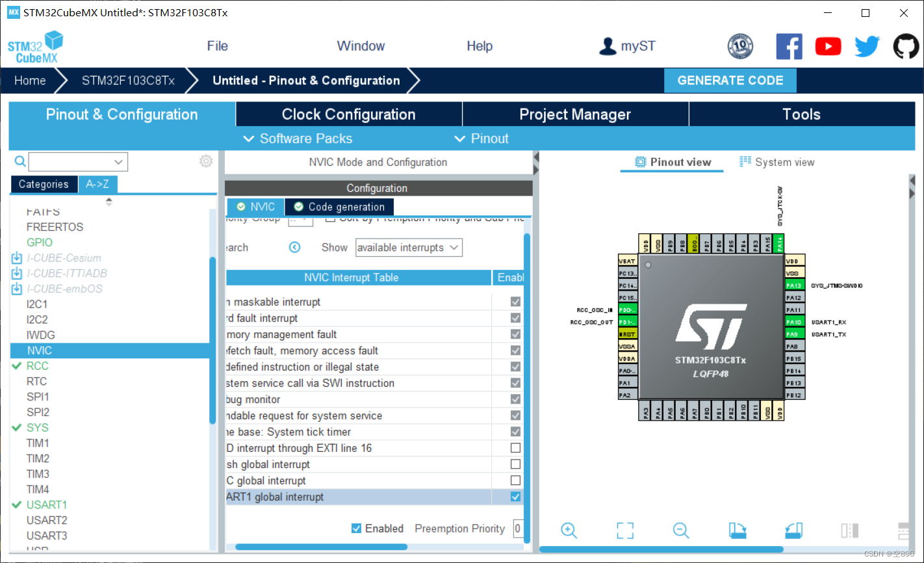Select the Categories tab
This screenshot has width=924, height=563.
(44, 185)
